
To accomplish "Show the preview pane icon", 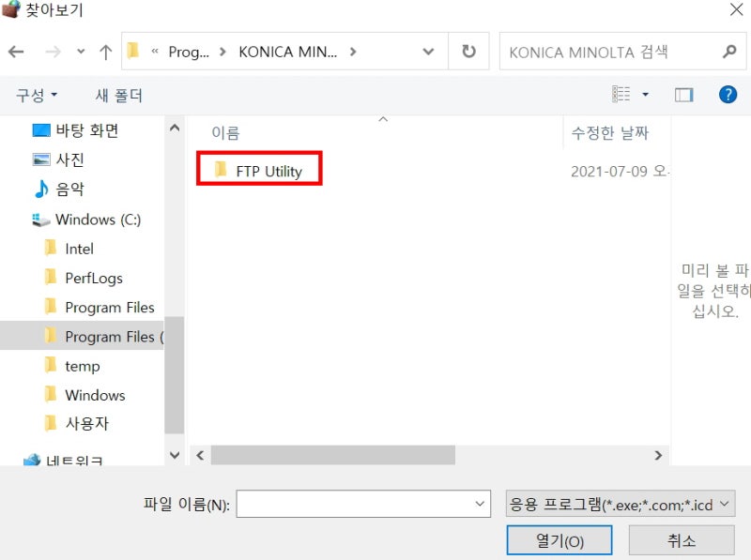I will 683,94.
